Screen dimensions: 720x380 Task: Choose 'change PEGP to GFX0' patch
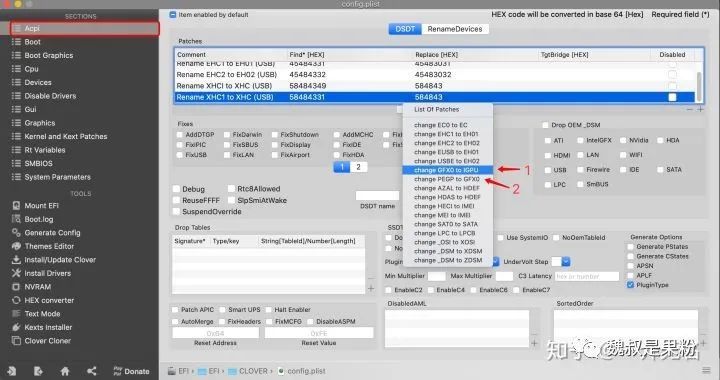pyautogui.click(x=447, y=179)
